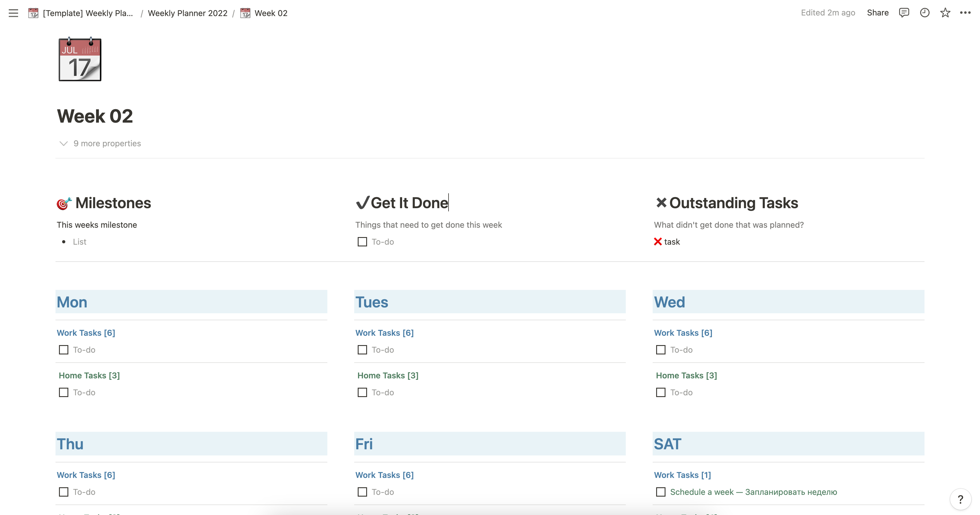Favorite this page with star icon
The height and width of the screenshot is (515, 980).
(x=945, y=13)
